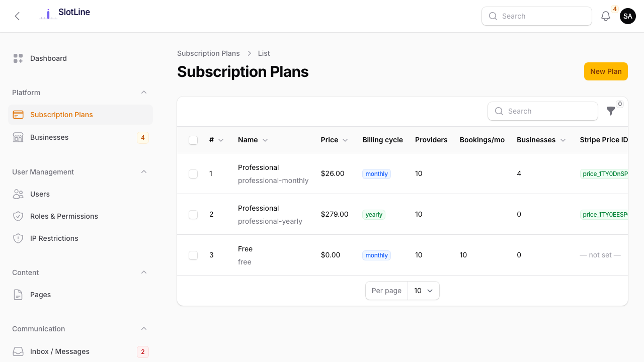The width and height of the screenshot is (644, 362).
Task: Sort by the # column
Action: pyautogui.click(x=216, y=140)
